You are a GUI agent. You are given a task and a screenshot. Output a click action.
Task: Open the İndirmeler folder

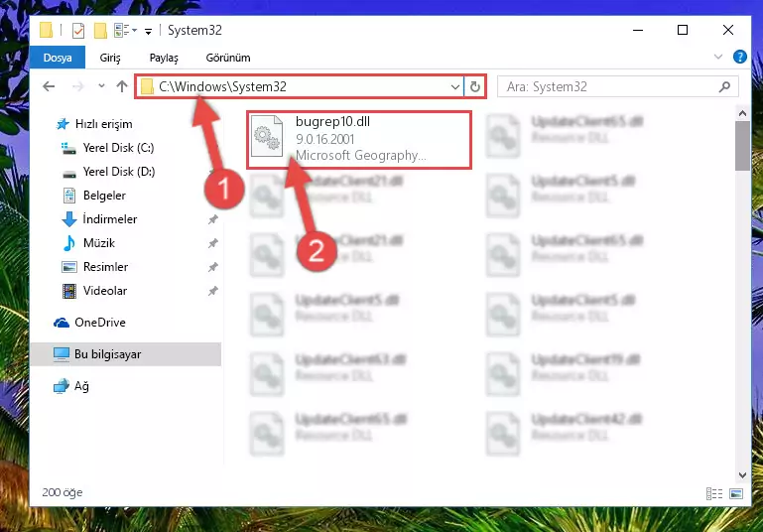pos(109,219)
